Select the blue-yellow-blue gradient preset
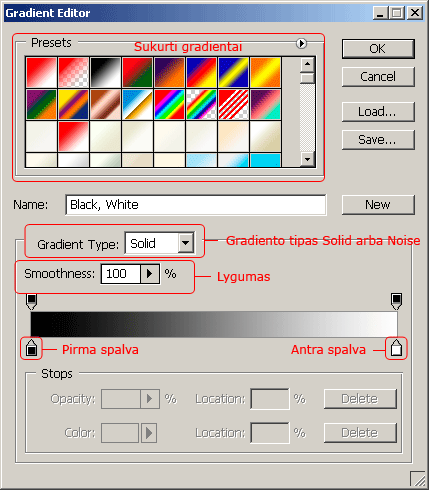The height and width of the screenshot is (490, 429). tap(233, 72)
